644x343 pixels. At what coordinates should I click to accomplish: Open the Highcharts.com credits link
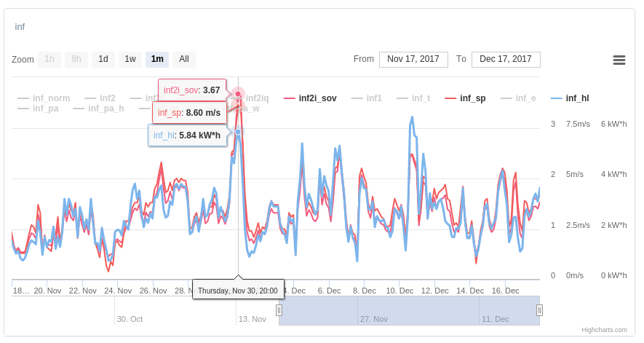604,330
